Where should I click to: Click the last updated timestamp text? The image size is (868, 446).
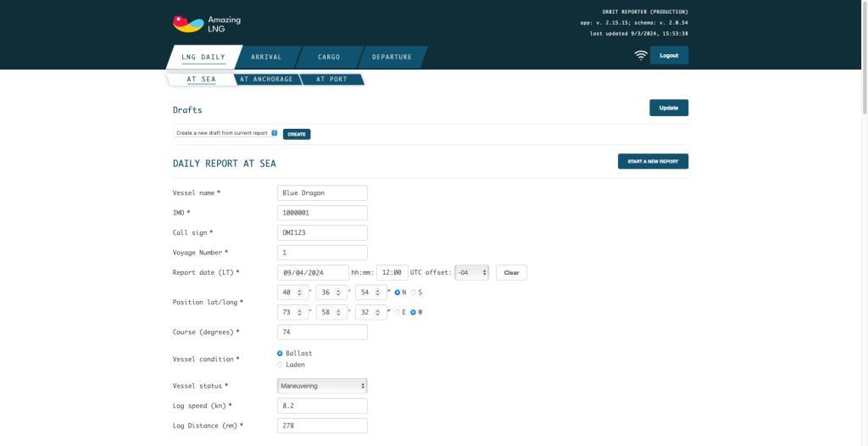click(x=639, y=34)
